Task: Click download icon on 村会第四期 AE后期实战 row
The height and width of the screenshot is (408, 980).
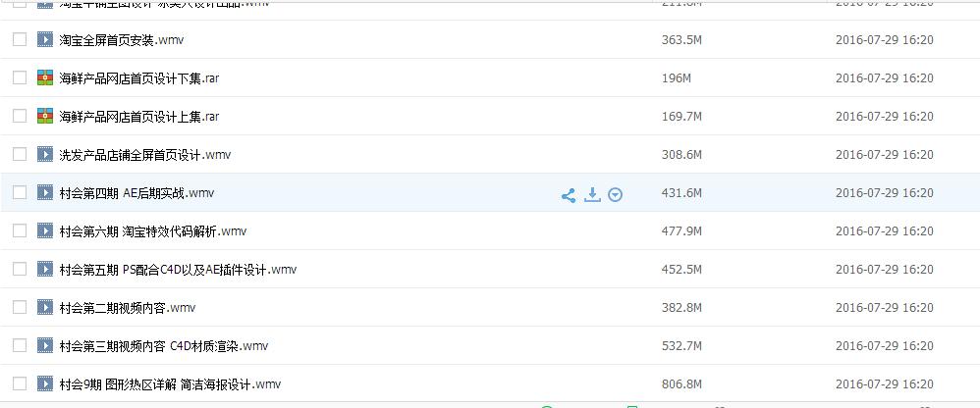Action: pyautogui.click(x=592, y=194)
